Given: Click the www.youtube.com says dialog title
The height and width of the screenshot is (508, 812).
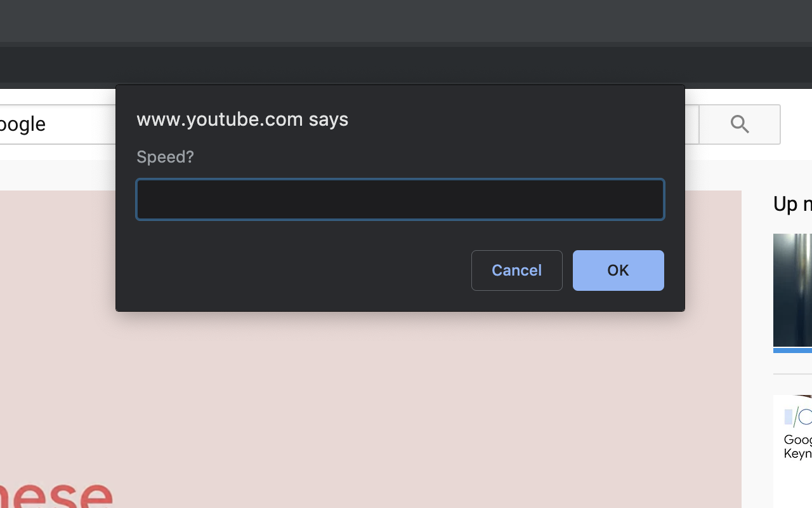Looking at the screenshot, I should [x=242, y=119].
